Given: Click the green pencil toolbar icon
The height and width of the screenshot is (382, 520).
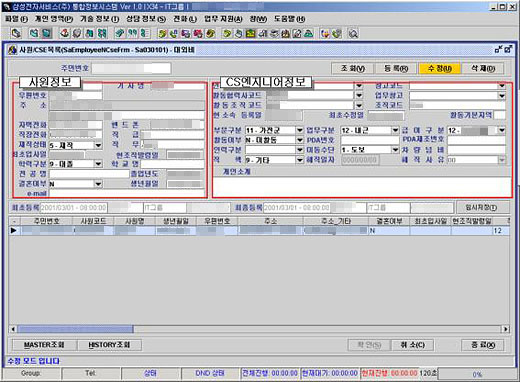Looking at the screenshot, I should [120, 33].
